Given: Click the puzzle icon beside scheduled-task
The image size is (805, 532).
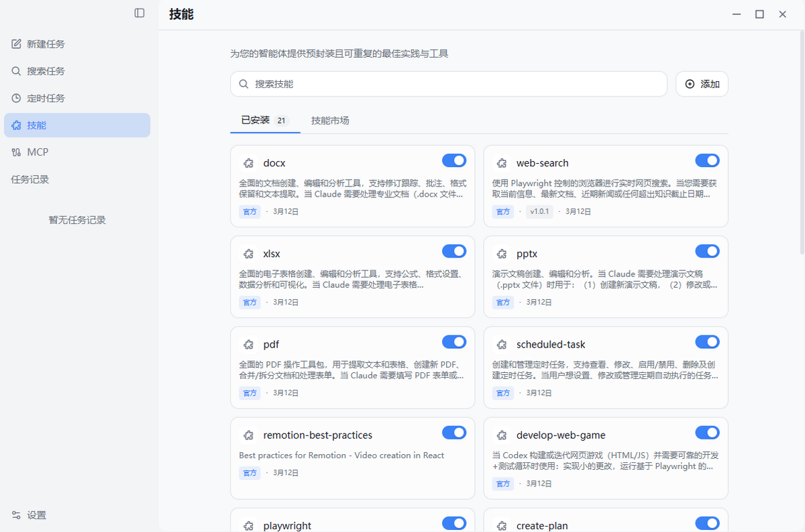Looking at the screenshot, I should coord(502,345).
